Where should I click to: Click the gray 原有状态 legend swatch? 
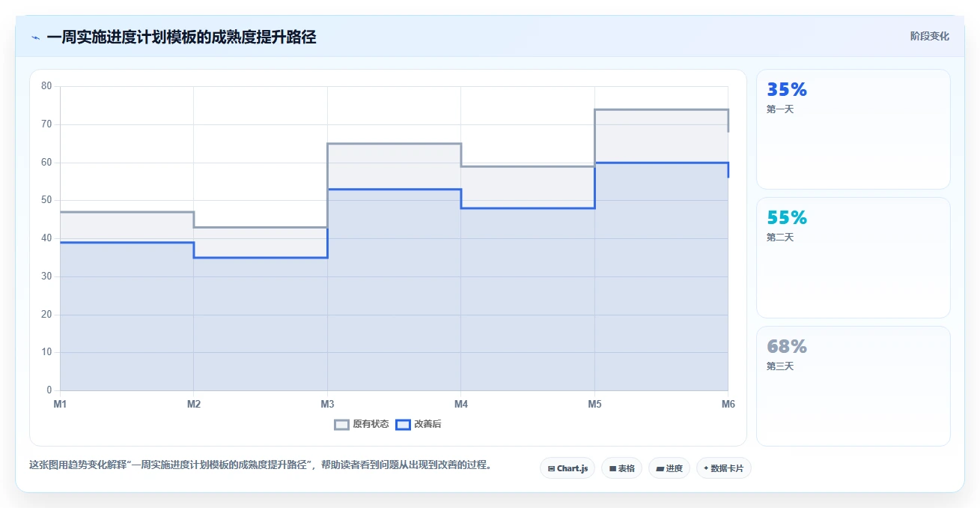coord(342,424)
